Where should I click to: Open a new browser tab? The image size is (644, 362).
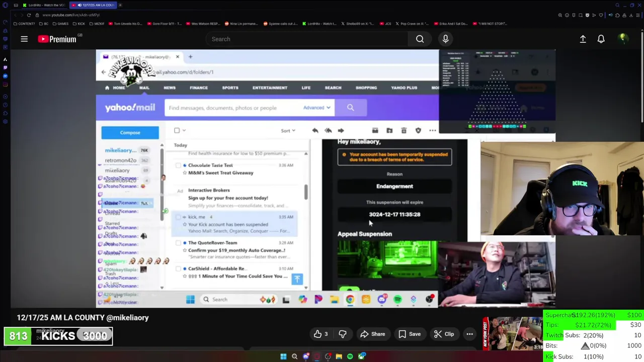coord(120,5)
